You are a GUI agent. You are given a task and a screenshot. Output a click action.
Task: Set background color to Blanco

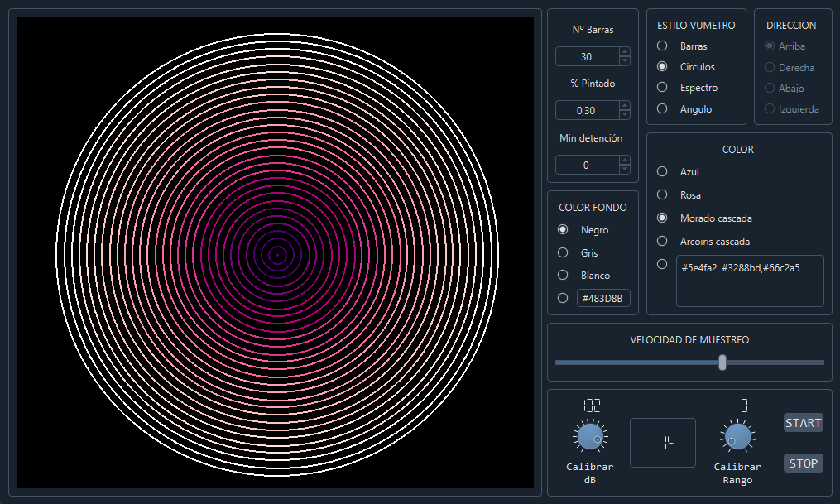(563, 275)
